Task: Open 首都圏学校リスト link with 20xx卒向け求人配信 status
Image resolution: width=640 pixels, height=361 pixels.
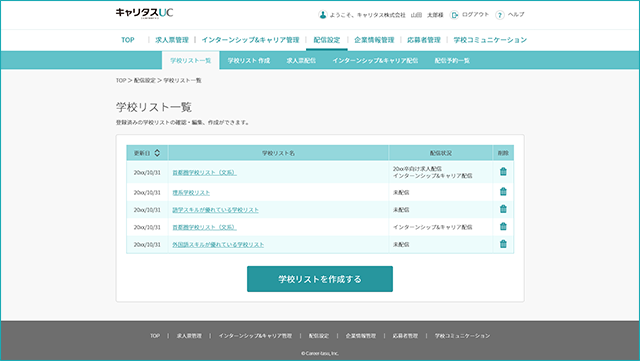Action: [x=204, y=172]
